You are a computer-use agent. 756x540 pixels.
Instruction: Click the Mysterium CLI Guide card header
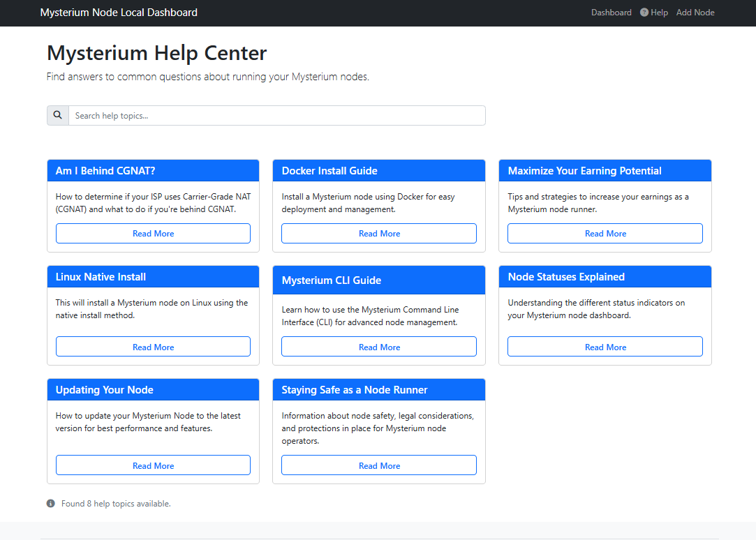tap(379, 280)
